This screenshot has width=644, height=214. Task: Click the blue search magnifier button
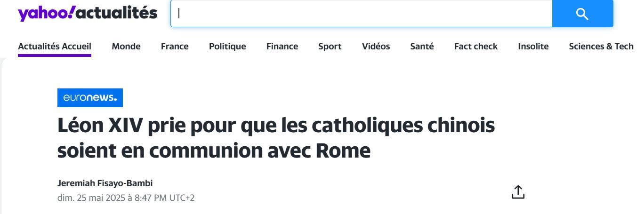pos(582,14)
